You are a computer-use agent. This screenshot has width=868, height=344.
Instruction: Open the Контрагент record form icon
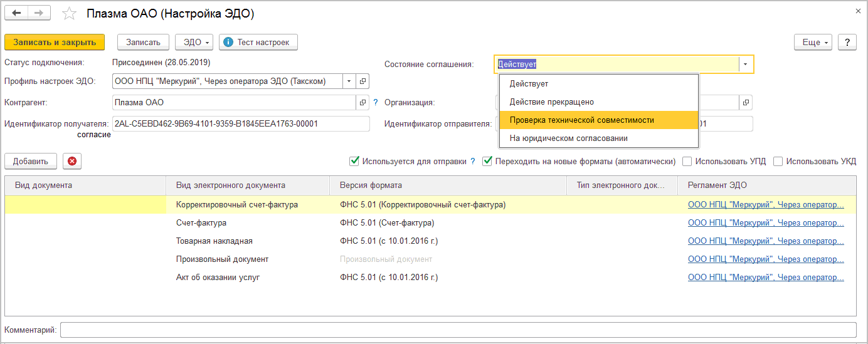click(x=363, y=102)
